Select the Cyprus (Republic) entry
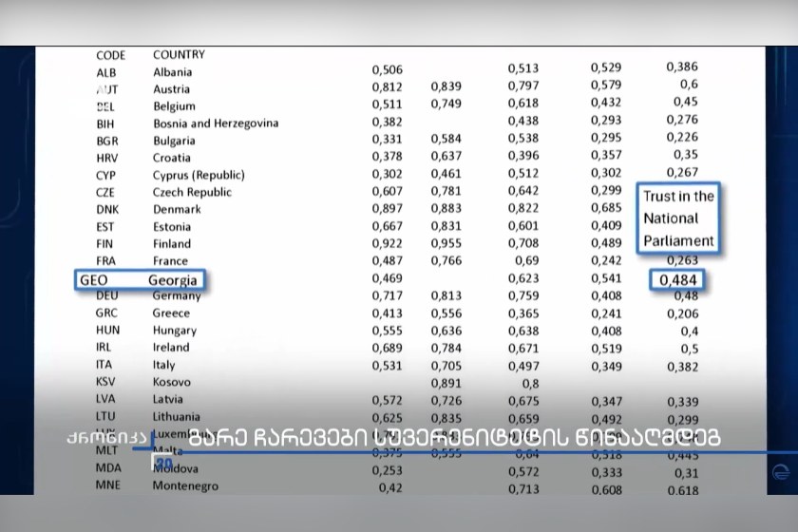Screen dimensions: 798x532 (199, 175)
